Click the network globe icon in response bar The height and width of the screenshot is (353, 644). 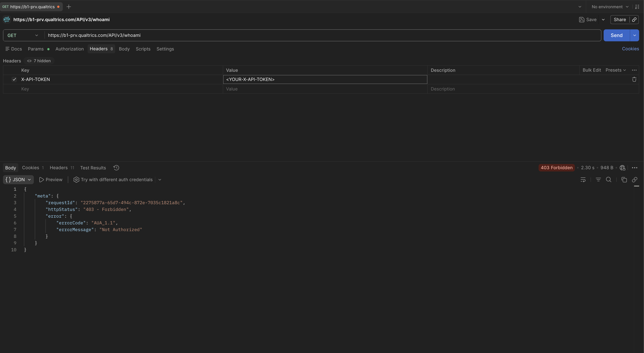click(x=623, y=168)
